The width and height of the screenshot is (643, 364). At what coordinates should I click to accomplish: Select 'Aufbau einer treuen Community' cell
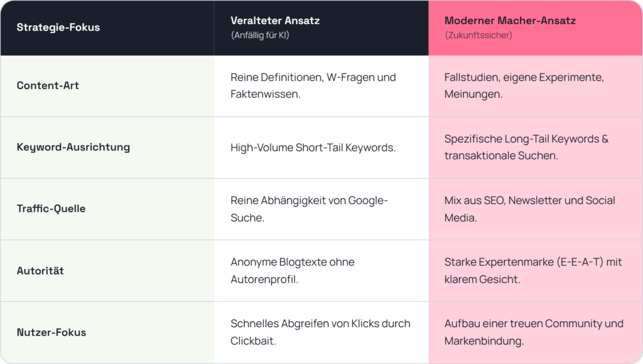coord(534,332)
